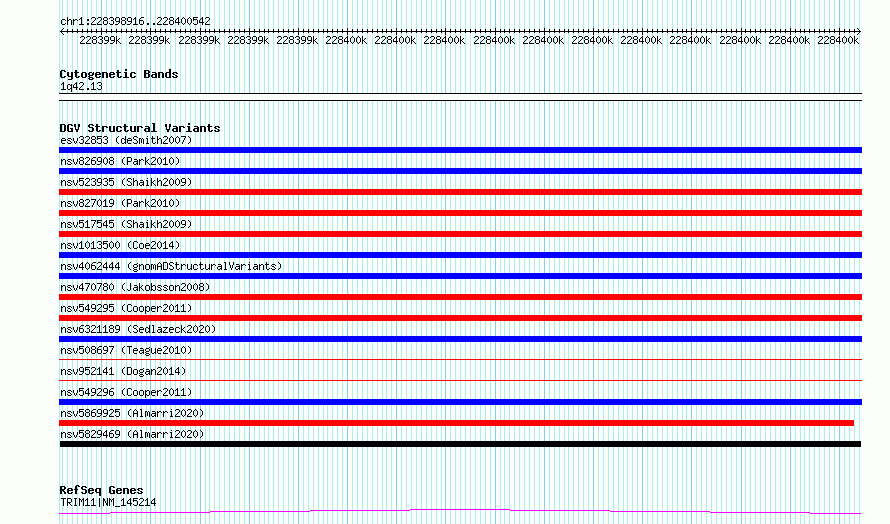Viewport: 890px width, 524px height.
Task: Click the blue bar under nsv6321189
Action: (460, 339)
